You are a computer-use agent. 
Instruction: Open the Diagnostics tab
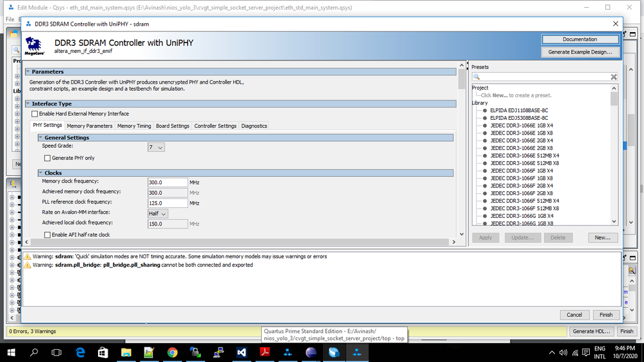click(x=254, y=126)
